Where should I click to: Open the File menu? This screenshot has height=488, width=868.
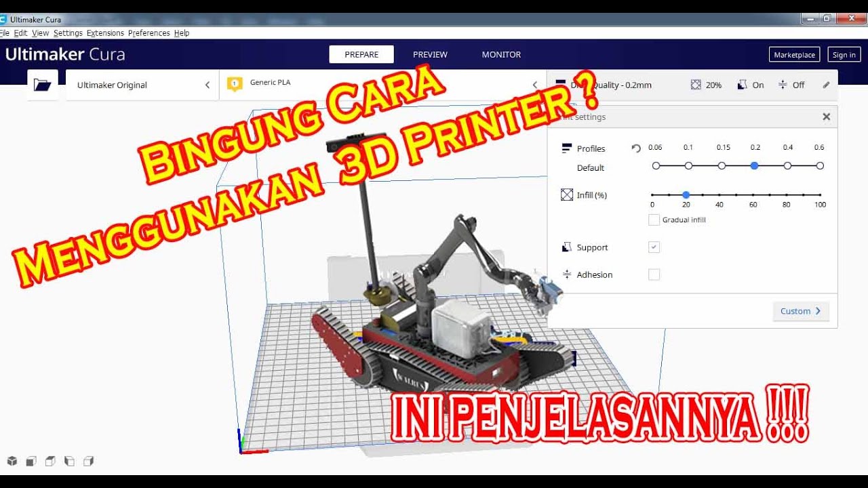tap(4, 33)
